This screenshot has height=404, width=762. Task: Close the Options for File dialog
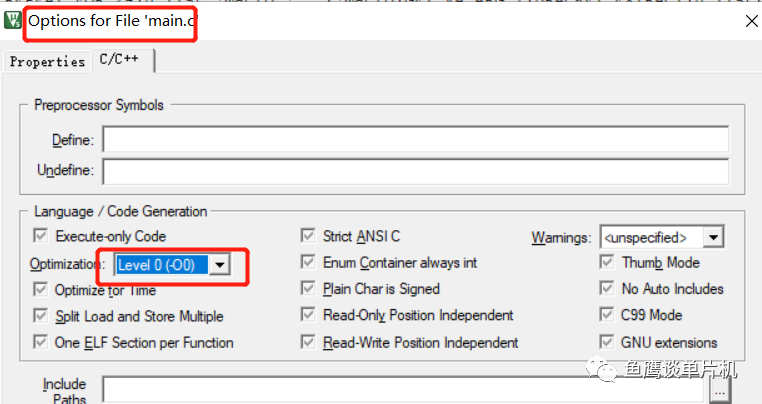click(x=751, y=21)
